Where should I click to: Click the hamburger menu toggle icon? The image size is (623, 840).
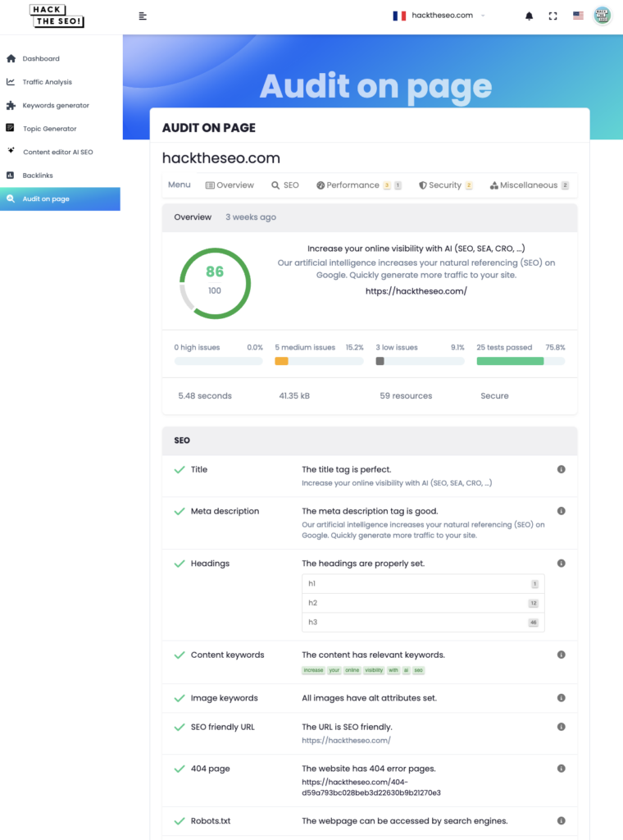pos(143,16)
